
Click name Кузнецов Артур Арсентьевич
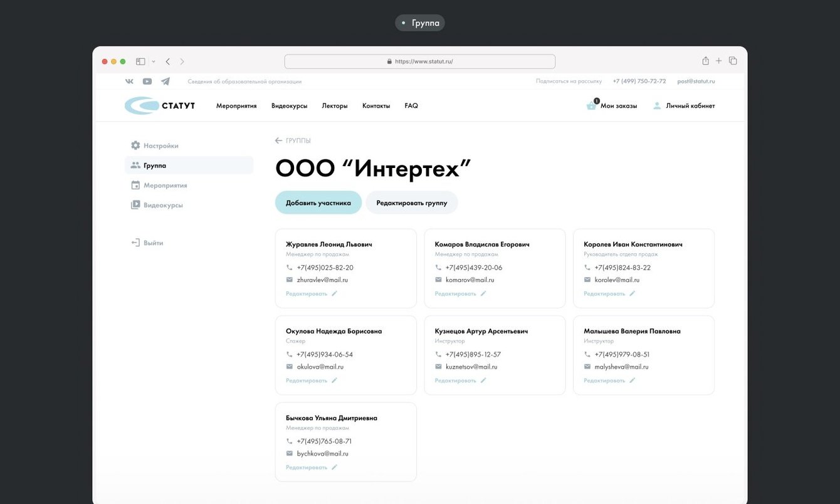[481, 331]
